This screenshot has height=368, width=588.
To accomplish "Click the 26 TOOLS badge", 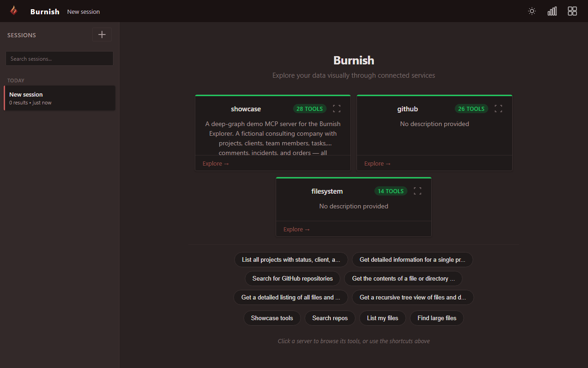I will coord(471,109).
